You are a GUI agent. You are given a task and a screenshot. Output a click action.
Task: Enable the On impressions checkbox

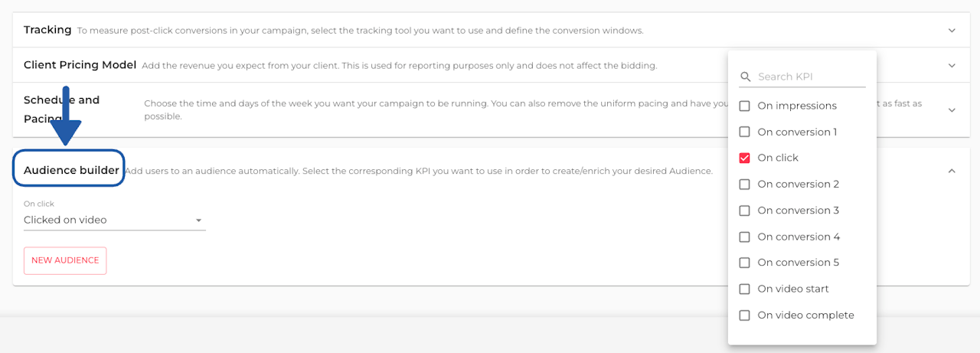(744, 106)
